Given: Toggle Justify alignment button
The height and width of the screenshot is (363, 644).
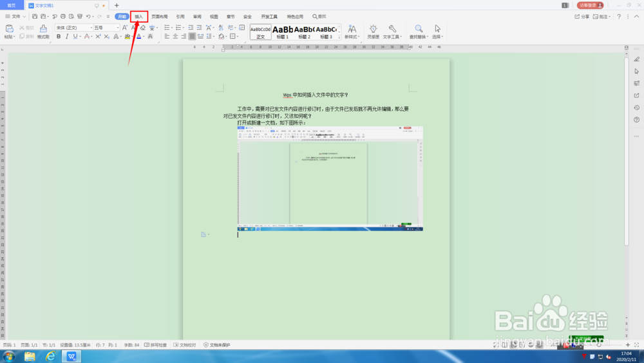Looking at the screenshot, I should pos(192,37).
